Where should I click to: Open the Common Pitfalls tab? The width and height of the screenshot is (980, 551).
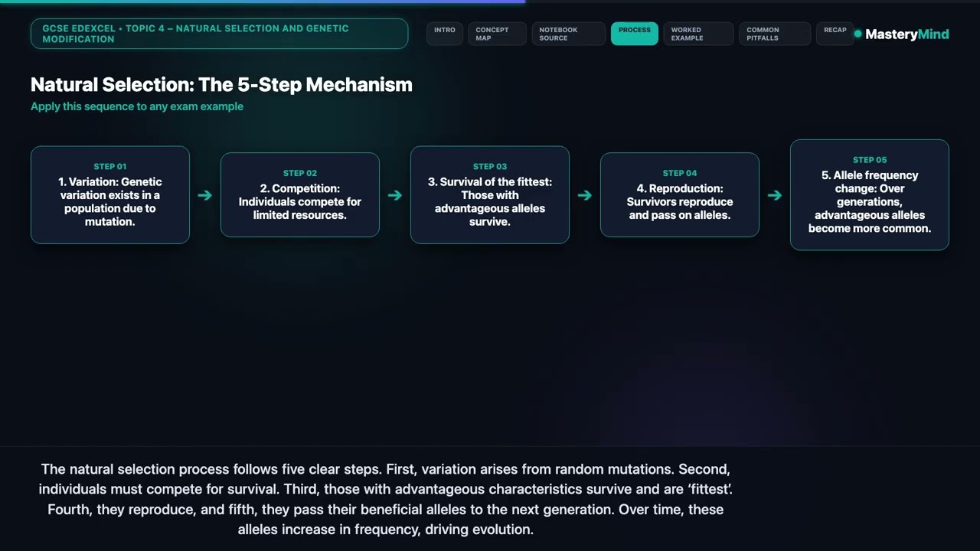pos(774,34)
